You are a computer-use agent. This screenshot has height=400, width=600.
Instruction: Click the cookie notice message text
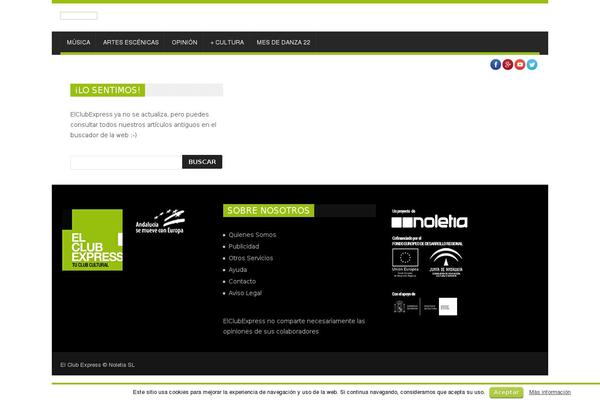309,392
